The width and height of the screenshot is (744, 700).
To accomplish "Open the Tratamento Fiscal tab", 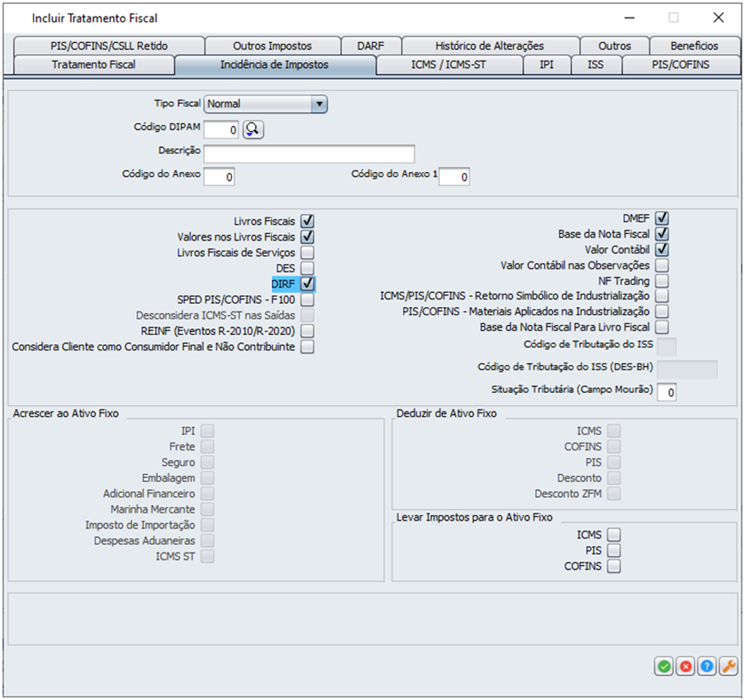I will click(93, 64).
